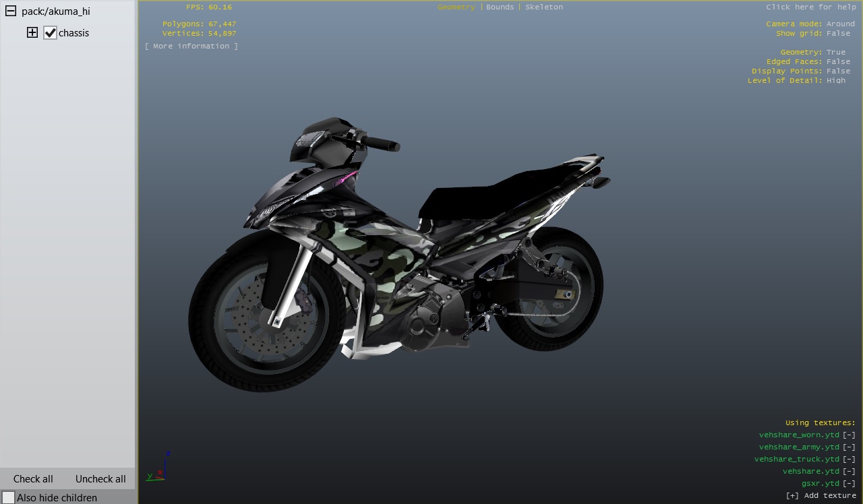The width and height of the screenshot is (863, 504).
Task: Toggle the Show grid setting
Action: (x=839, y=33)
